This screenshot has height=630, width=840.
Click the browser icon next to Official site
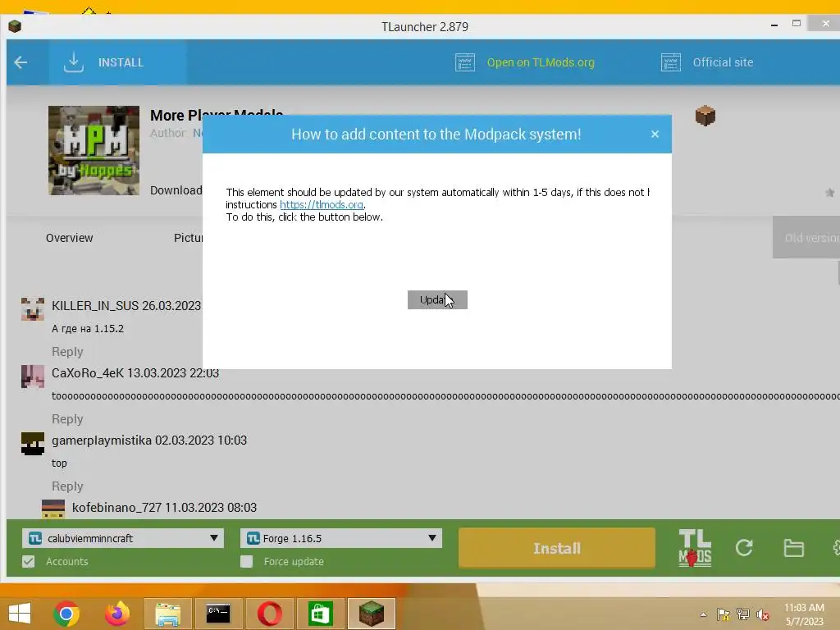click(x=671, y=62)
